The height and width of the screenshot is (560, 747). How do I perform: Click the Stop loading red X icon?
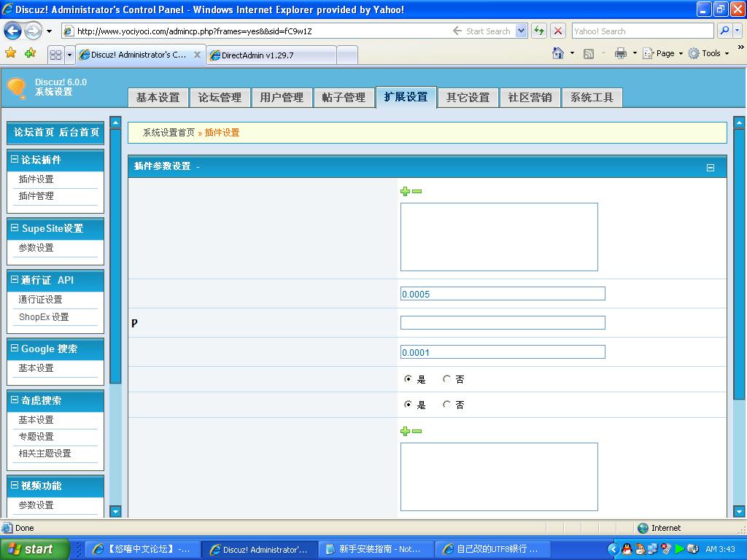pyautogui.click(x=558, y=31)
